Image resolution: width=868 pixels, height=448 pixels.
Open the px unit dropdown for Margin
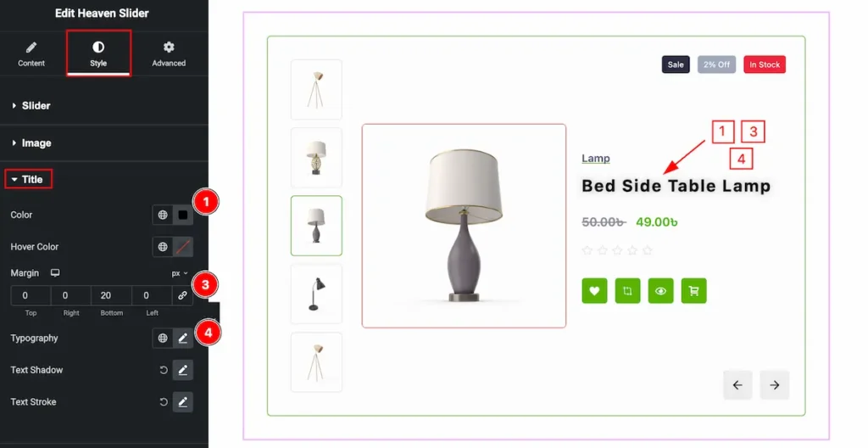(x=180, y=273)
